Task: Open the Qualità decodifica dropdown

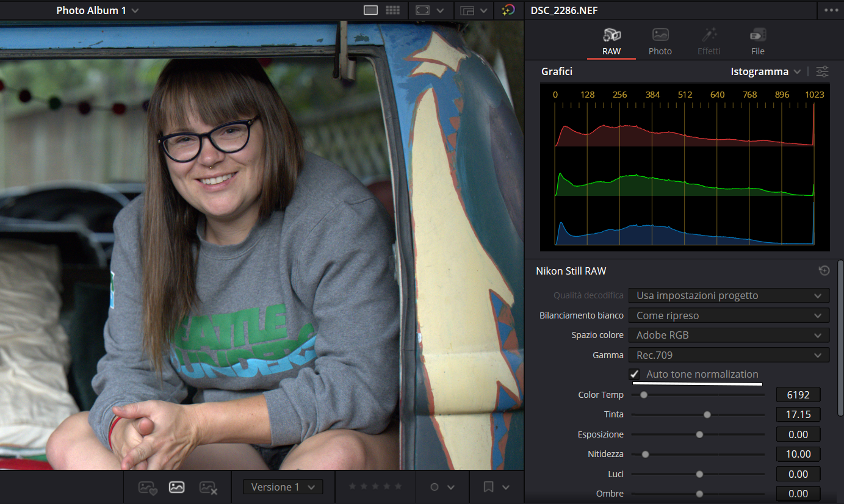Action: (729, 295)
